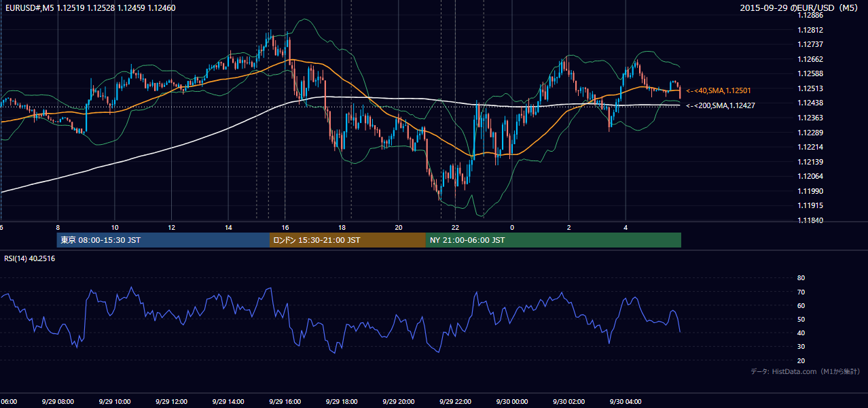
Task: Click hour marker 2 under price chart
Action: (x=569, y=227)
